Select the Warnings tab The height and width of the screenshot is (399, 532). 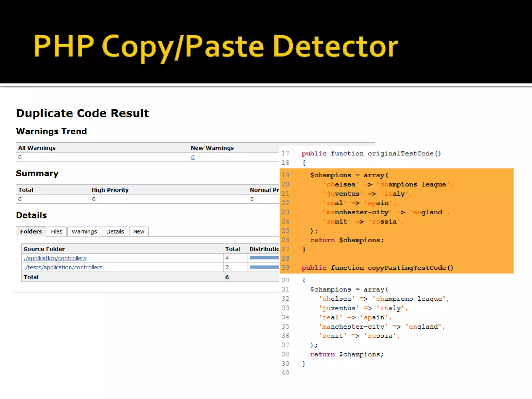pos(84,231)
